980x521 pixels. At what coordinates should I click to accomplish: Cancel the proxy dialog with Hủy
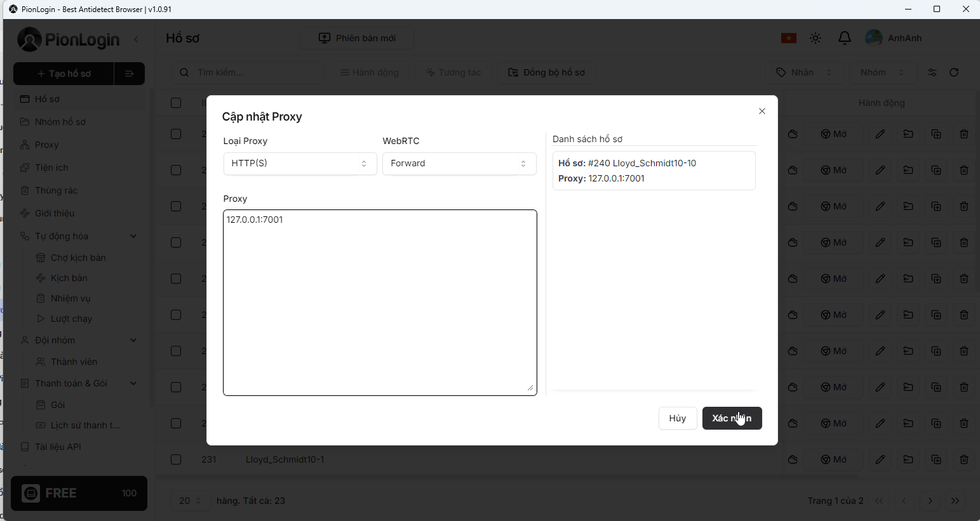(678, 418)
